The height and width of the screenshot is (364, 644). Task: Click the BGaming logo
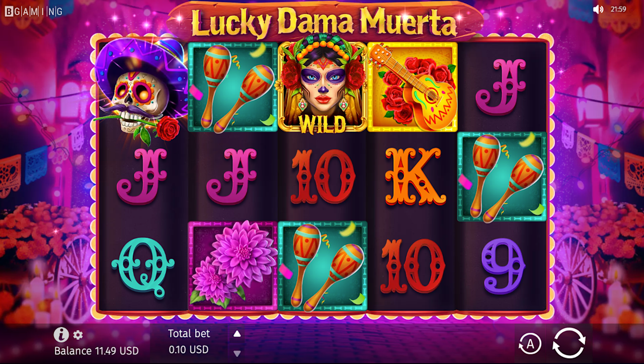(34, 11)
